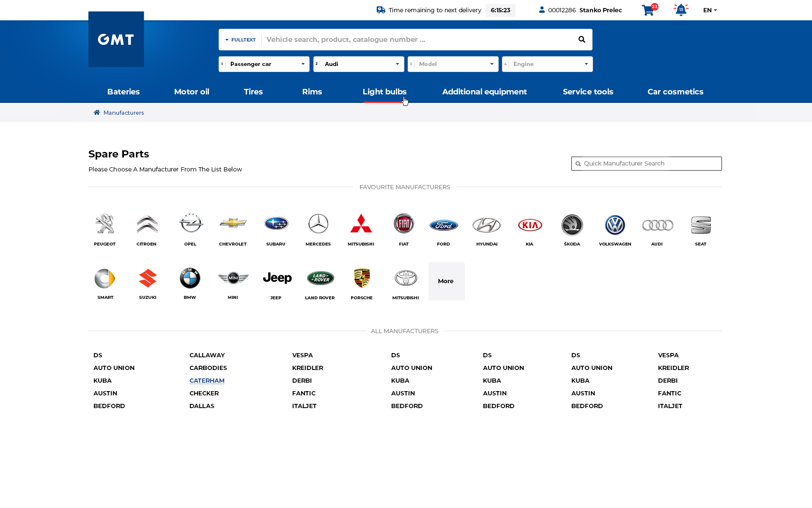Select the Smart manufacturer logo
The height and width of the screenshot is (508, 812).
click(x=105, y=279)
